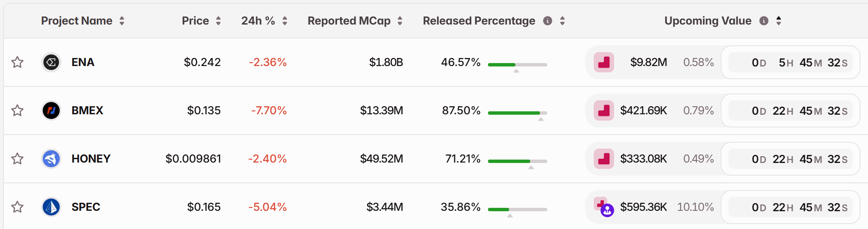The width and height of the screenshot is (868, 229).
Task: Open the BMEX project name link
Action: coord(87,110)
